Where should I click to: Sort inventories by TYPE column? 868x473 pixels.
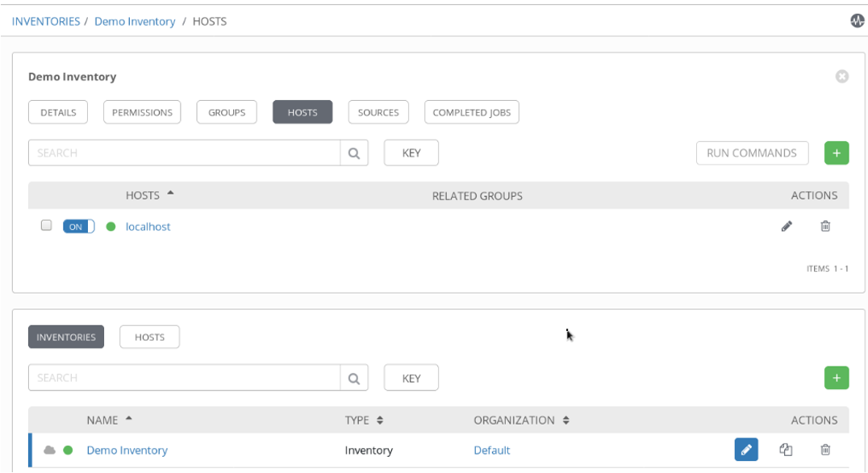tap(364, 420)
